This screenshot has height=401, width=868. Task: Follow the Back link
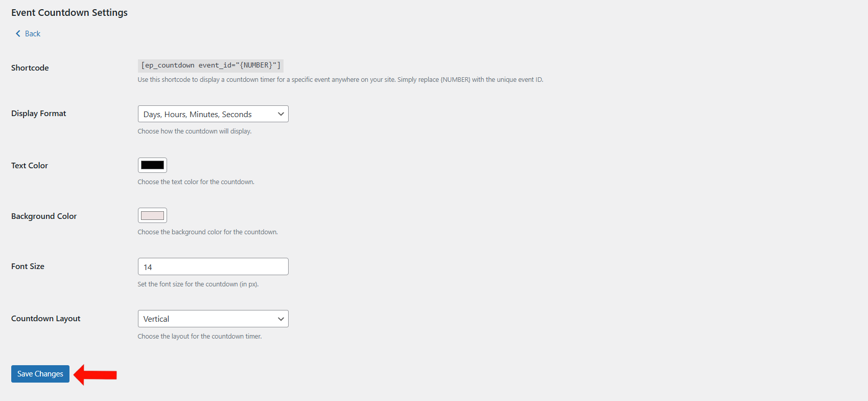[32, 33]
